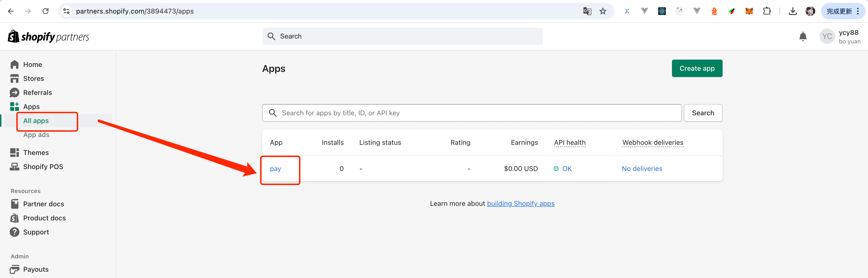
Task: Click the Referrals sidebar icon
Action: tap(15, 93)
